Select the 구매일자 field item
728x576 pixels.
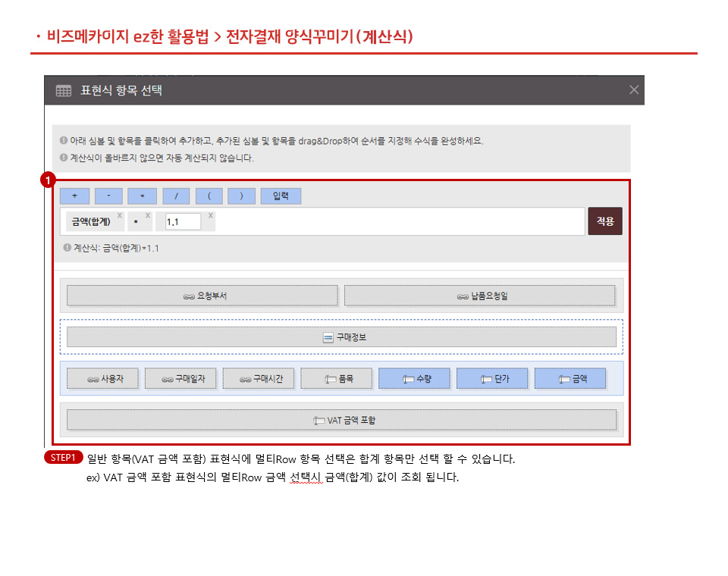180,377
